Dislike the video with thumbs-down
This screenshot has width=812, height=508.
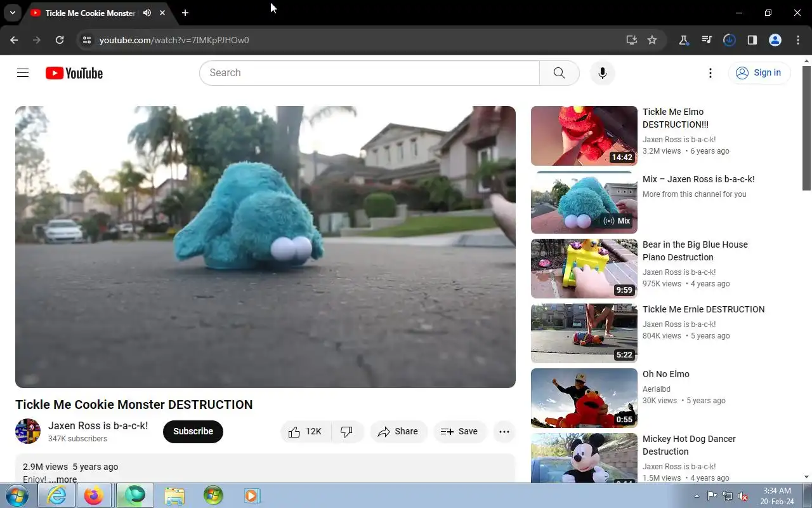[x=347, y=432]
